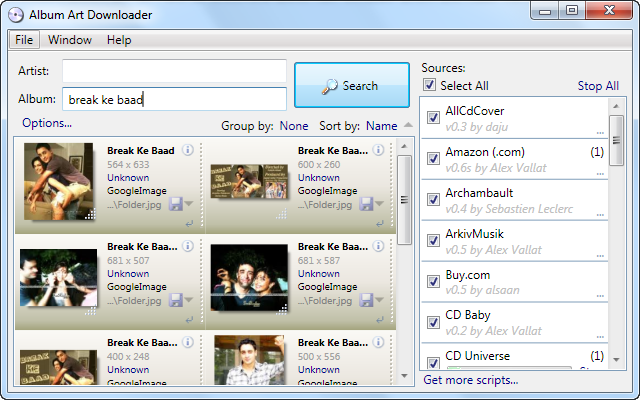Select the 681 x 587 photo thumbnail

click(x=249, y=278)
